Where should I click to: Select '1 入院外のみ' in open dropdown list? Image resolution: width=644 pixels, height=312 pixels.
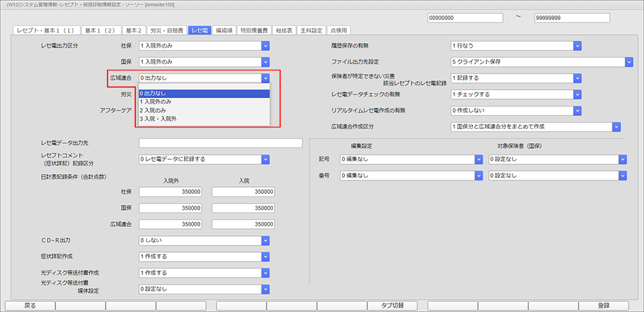[x=203, y=102]
